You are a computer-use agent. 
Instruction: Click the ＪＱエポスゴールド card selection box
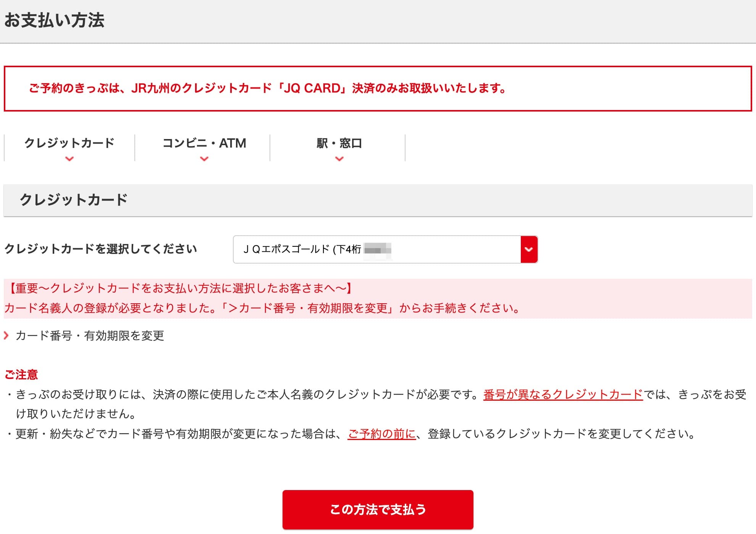point(385,249)
